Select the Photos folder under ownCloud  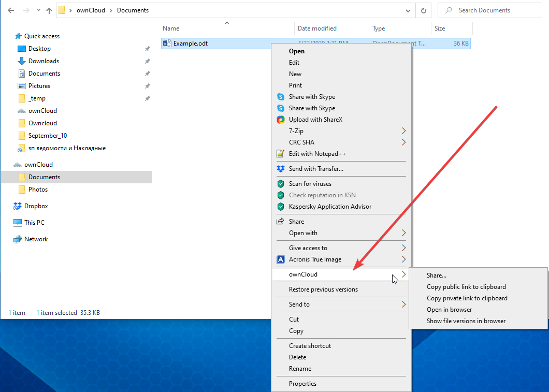(x=38, y=190)
